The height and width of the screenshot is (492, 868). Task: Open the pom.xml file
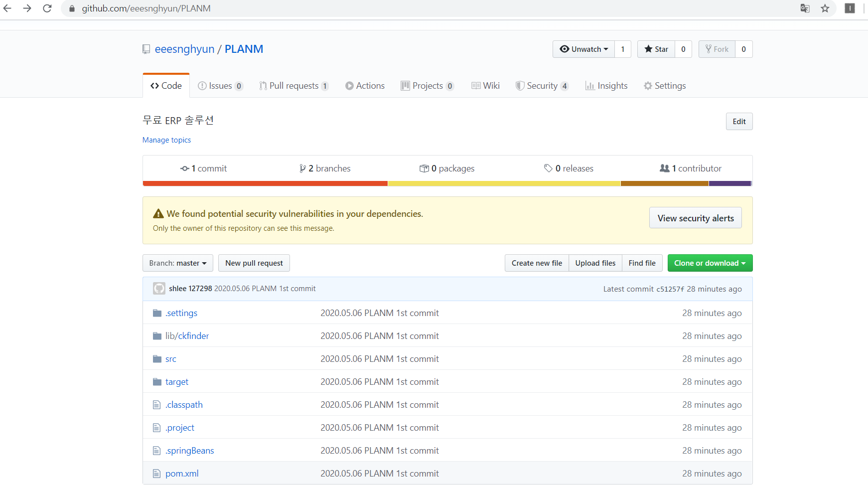[x=182, y=474]
